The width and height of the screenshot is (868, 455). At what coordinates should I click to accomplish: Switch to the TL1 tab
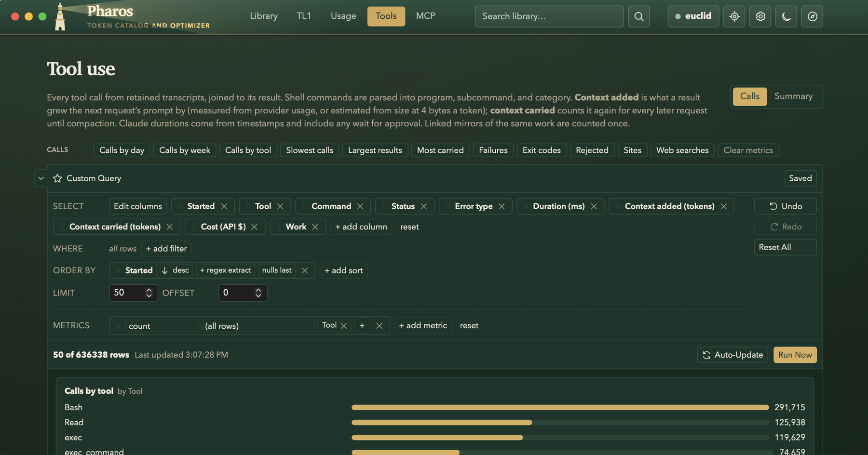tap(304, 16)
